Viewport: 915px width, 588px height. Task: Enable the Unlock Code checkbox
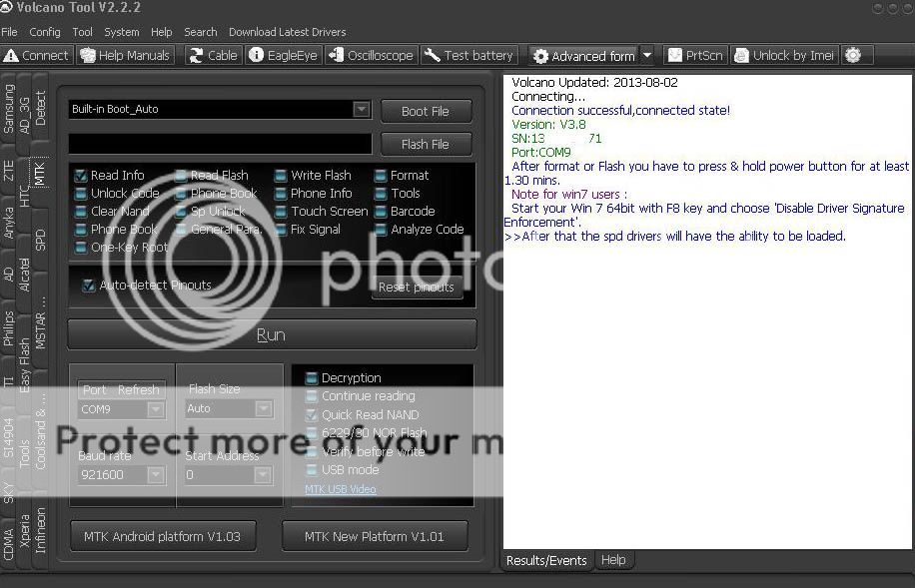pos(81,194)
